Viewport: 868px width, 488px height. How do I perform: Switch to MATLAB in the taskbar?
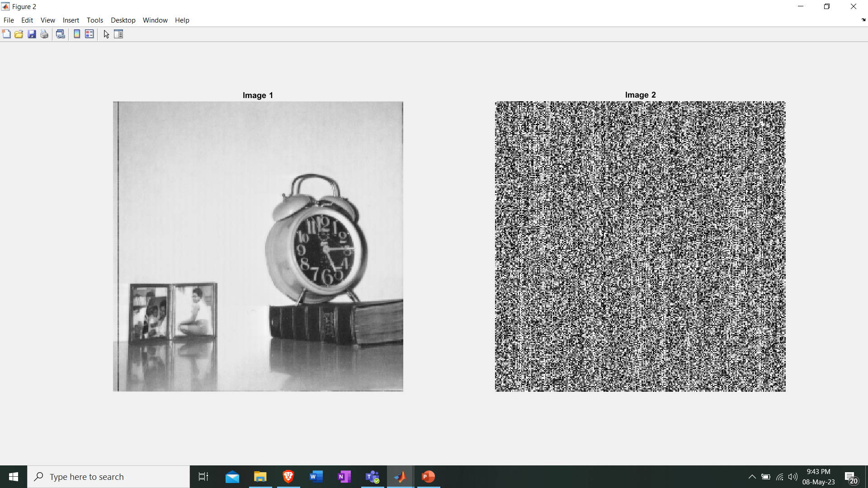[x=401, y=477]
